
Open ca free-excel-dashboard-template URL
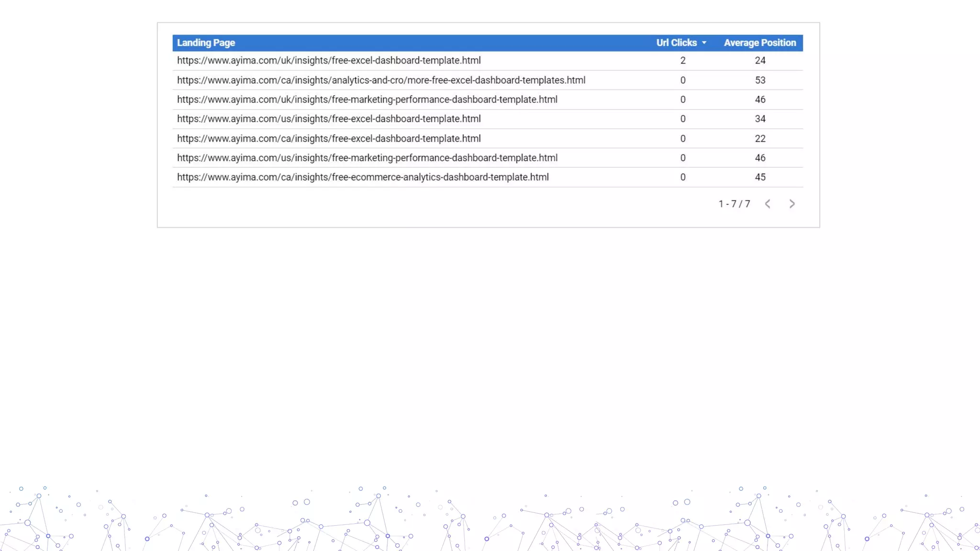click(329, 139)
